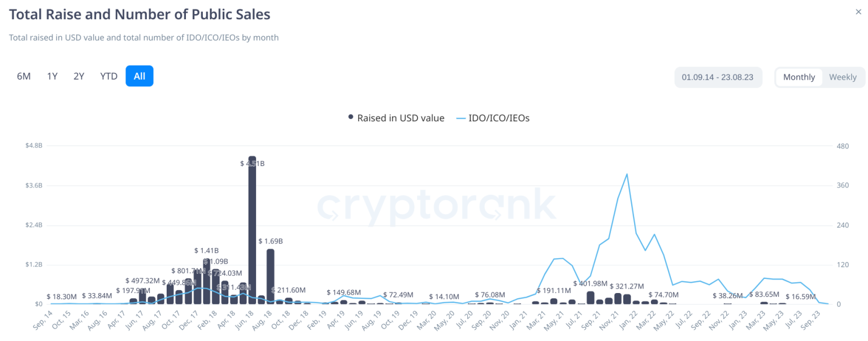This screenshot has height=341, width=868.
Task: Activate the All time range
Action: pos(139,76)
